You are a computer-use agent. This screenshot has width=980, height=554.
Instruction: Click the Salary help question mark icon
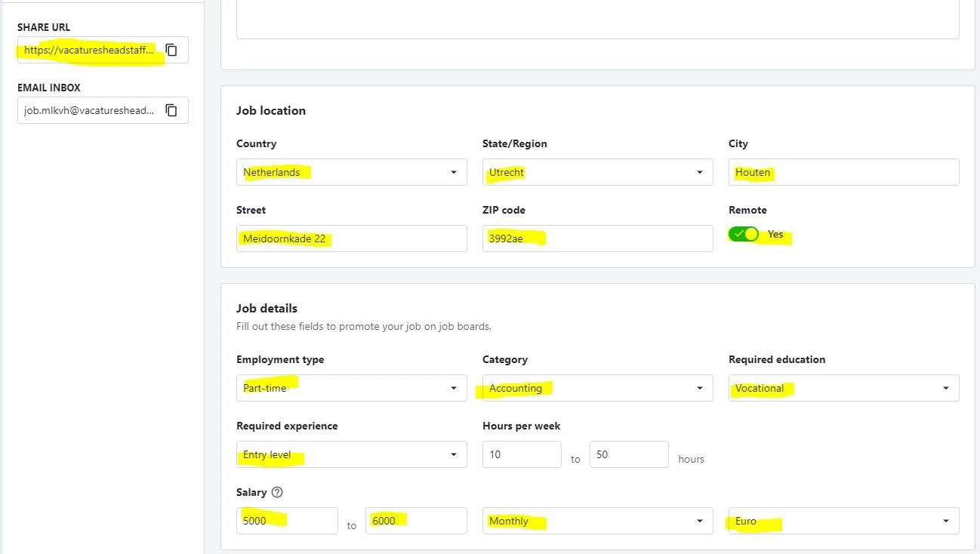pyautogui.click(x=277, y=492)
